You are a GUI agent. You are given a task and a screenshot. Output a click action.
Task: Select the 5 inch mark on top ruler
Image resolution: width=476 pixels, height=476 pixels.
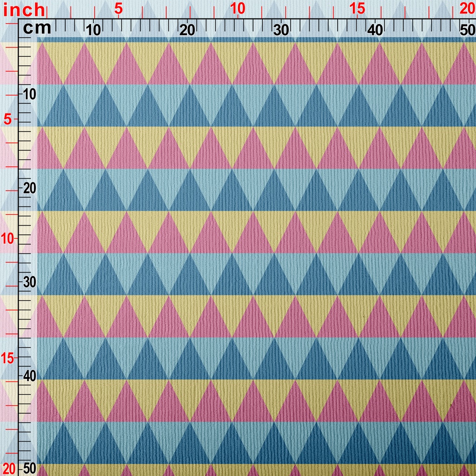pyautogui.click(x=118, y=8)
